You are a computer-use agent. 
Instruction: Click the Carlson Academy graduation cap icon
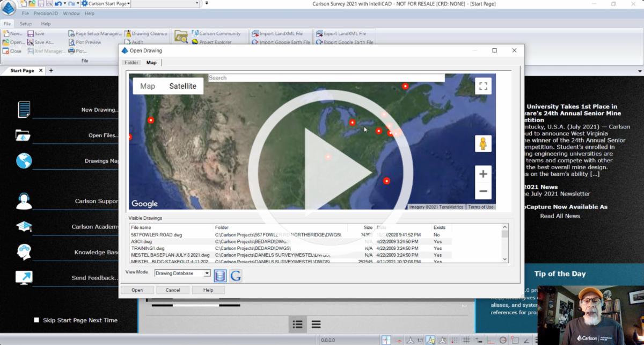(24, 226)
